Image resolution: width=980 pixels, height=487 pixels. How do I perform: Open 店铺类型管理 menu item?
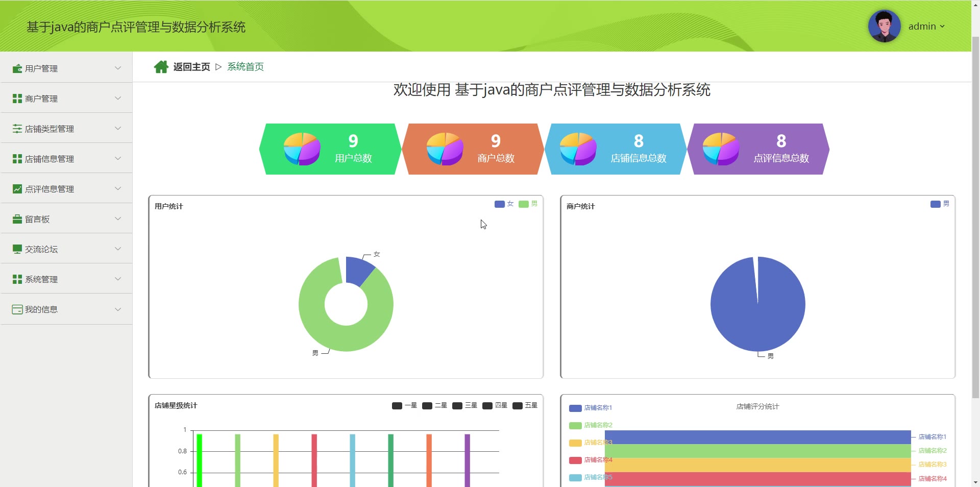point(66,128)
